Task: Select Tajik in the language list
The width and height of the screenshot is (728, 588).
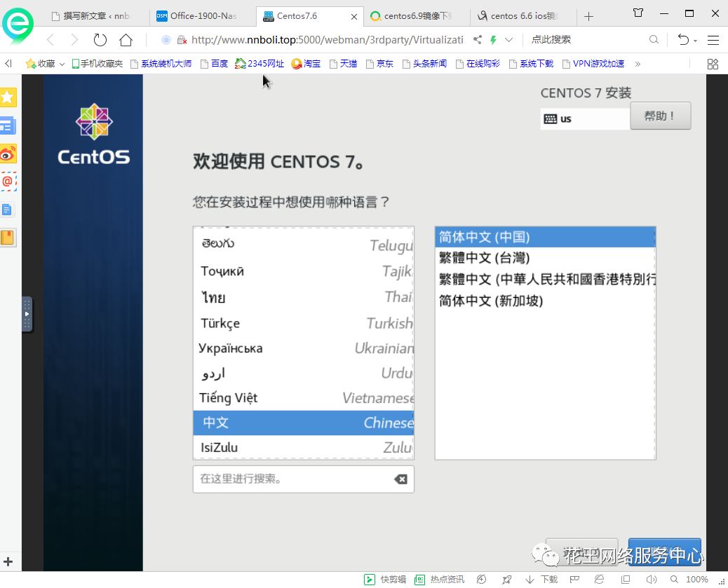Action: coord(303,271)
